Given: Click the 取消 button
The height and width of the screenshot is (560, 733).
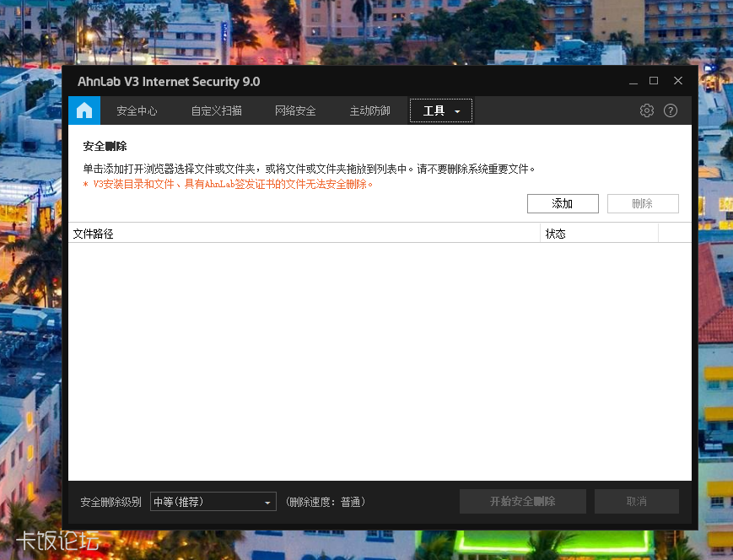Looking at the screenshot, I should 636,501.
